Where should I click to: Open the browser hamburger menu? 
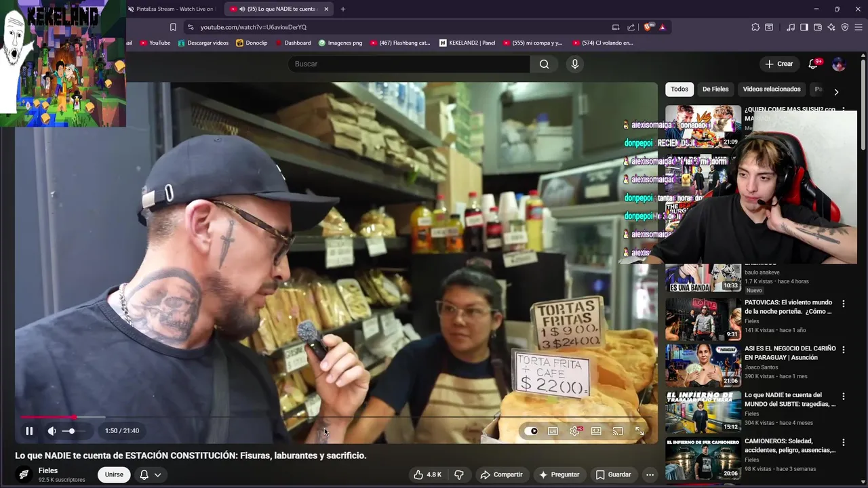click(859, 27)
